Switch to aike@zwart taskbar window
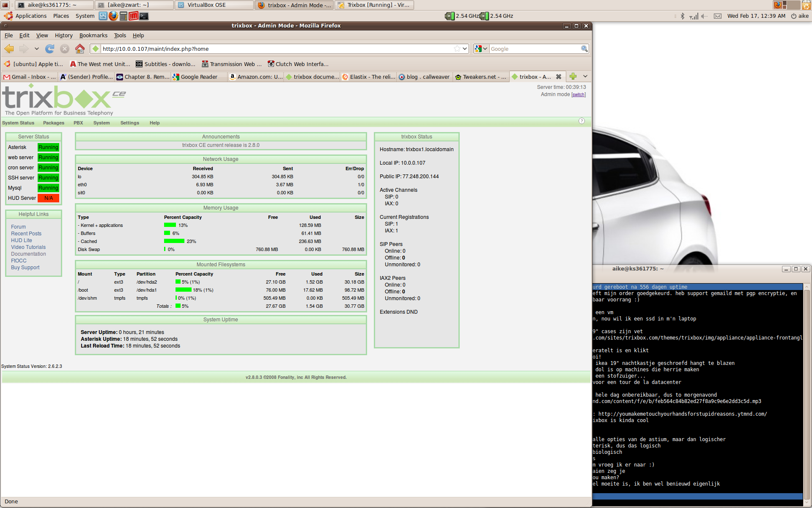The width and height of the screenshot is (812, 508). 134,5
